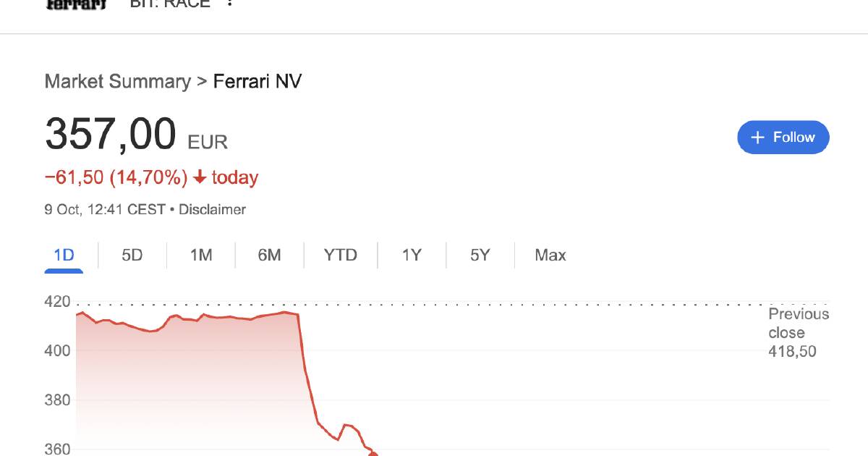Open the three-dot more options menu
Image resolution: width=868 pixels, height=456 pixels.
tap(230, 3)
